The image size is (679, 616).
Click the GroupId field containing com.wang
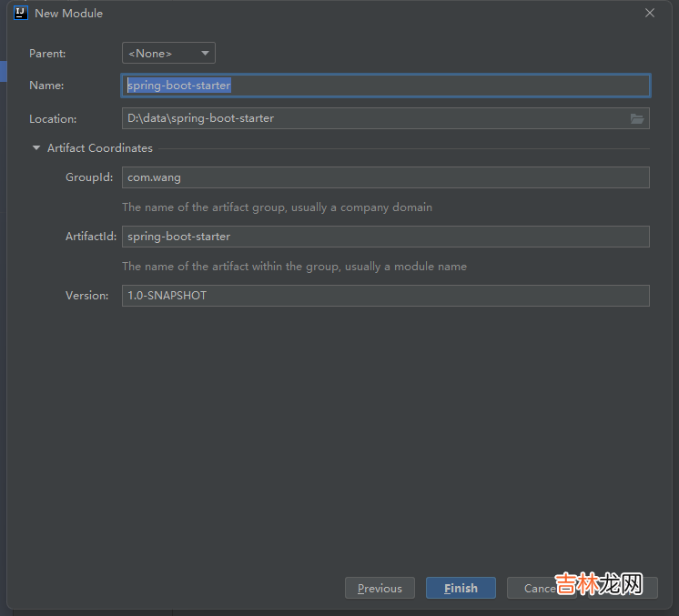pos(385,177)
